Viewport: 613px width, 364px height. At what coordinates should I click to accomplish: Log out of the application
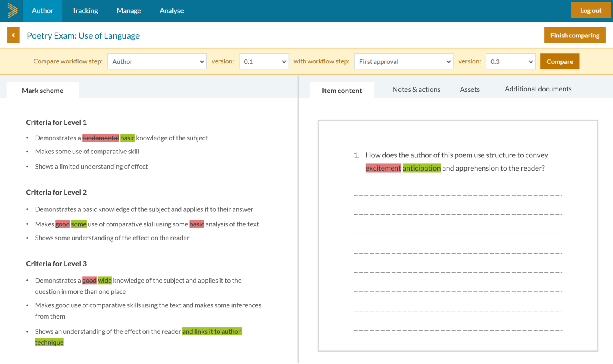[x=591, y=10]
